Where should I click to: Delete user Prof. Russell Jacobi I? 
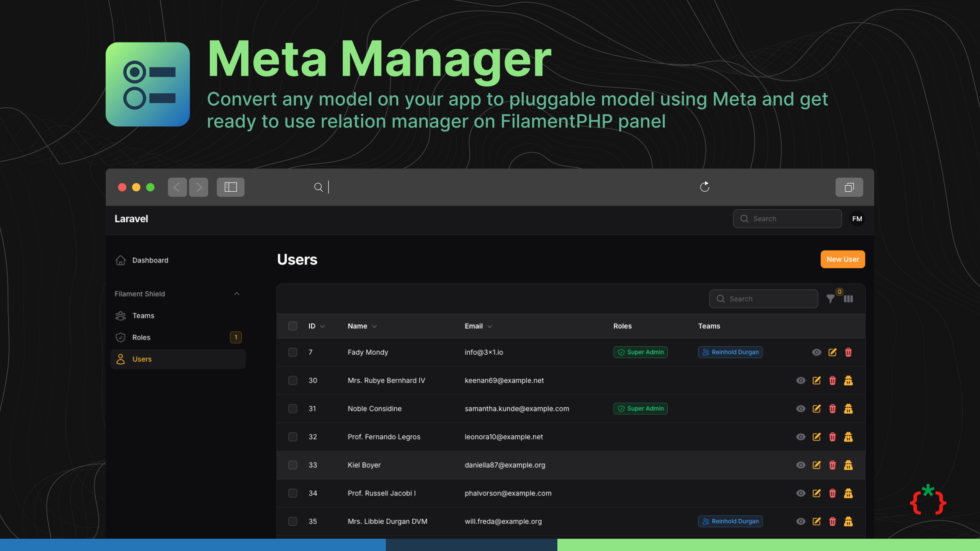tap(832, 493)
